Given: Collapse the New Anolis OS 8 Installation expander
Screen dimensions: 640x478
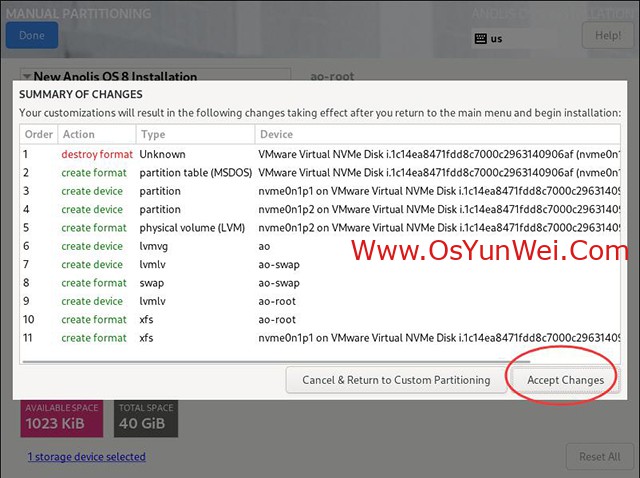Looking at the screenshot, I should (x=27, y=76).
